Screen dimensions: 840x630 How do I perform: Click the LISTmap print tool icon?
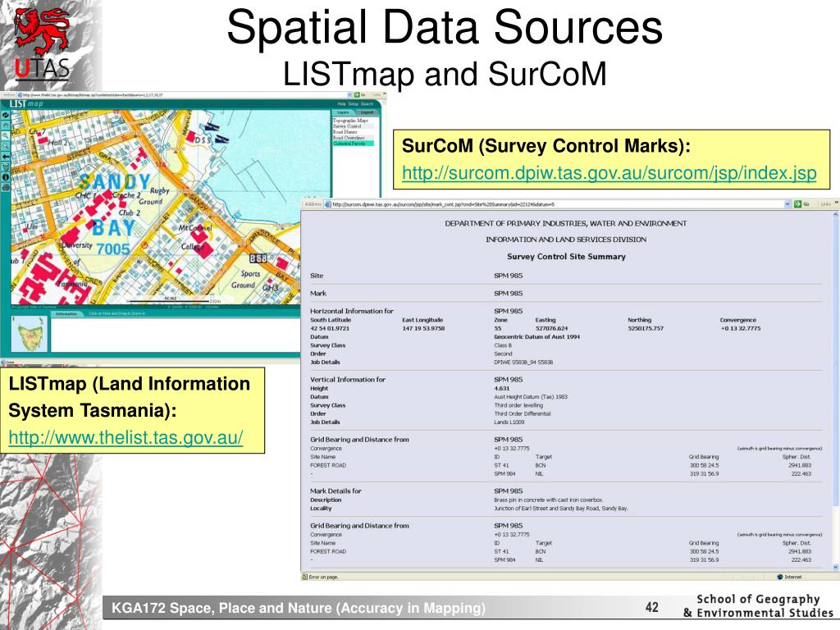point(6,187)
